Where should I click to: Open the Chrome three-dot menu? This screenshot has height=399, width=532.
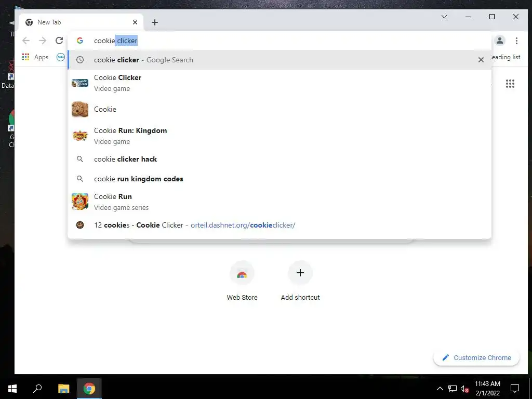516,41
